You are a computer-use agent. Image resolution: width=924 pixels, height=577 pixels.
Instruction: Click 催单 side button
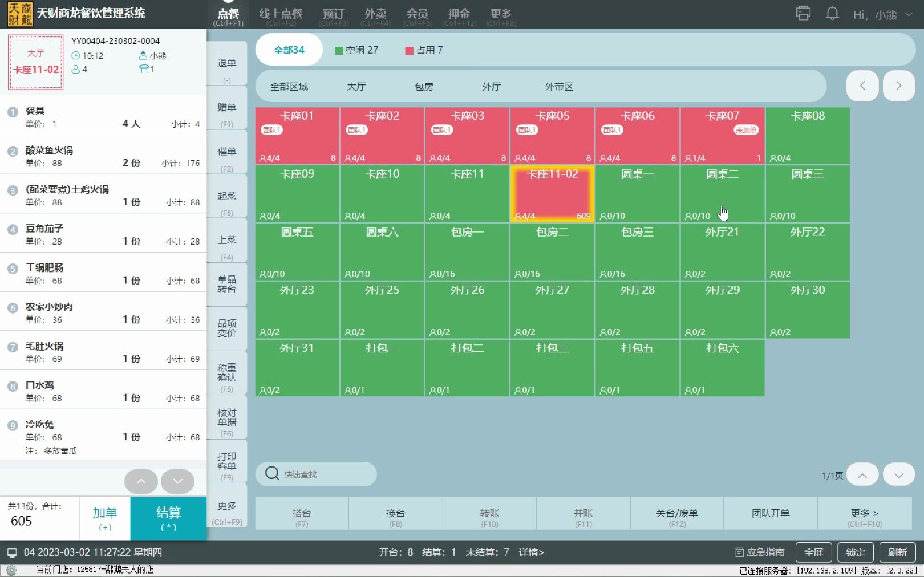(x=227, y=152)
